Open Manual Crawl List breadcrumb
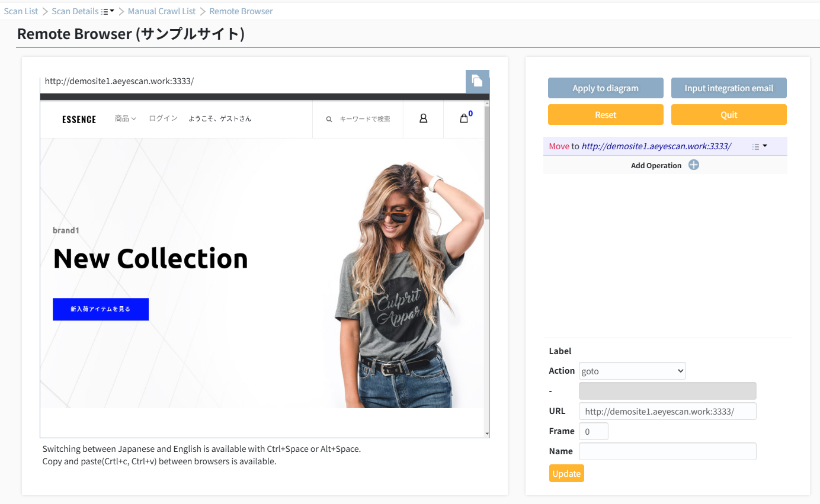The height and width of the screenshot is (504, 820). pos(162,11)
